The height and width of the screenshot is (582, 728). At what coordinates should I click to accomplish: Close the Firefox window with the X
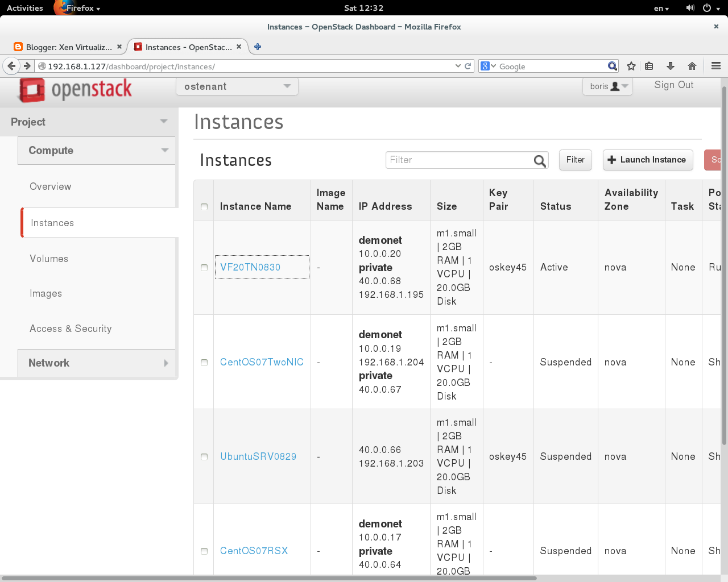coord(716,26)
